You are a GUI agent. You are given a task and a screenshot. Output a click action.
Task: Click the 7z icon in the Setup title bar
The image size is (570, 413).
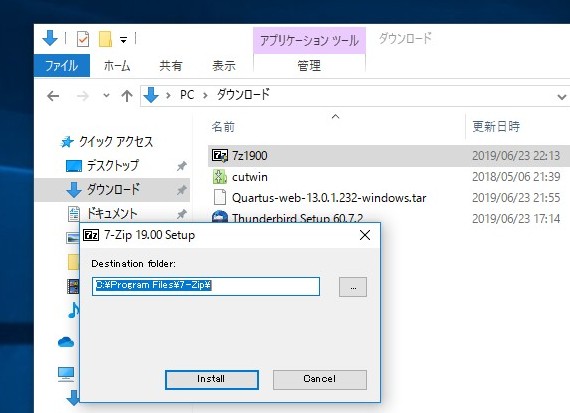[x=91, y=235]
